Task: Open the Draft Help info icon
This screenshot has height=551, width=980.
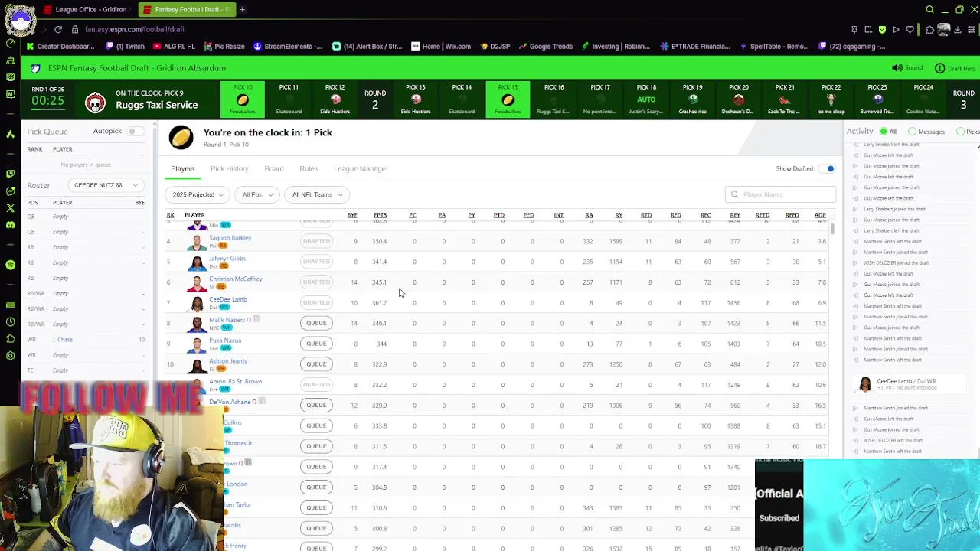Action: [939, 68]
